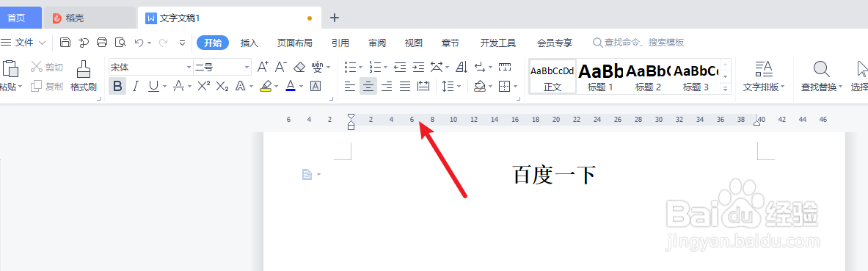The height and width of the screenshot is (271, 868).
Task: Click the character border boxed A icon
Action: (316, 86)
